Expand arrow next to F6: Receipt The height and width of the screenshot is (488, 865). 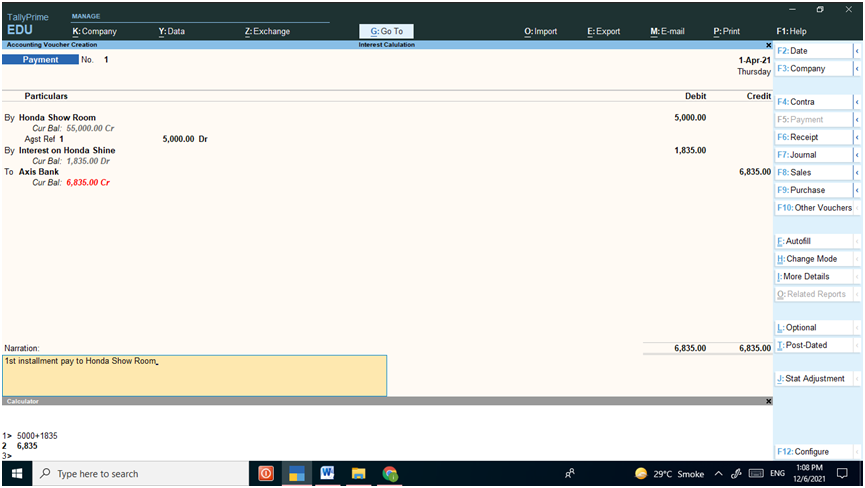coord(857,137)
